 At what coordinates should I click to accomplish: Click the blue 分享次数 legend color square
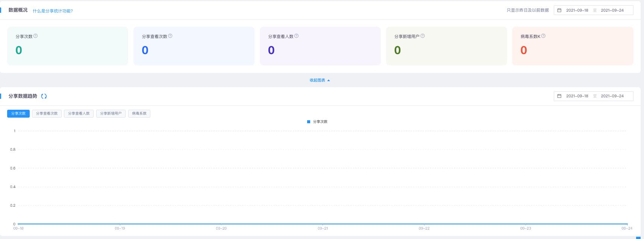click(x=309, y=122)
